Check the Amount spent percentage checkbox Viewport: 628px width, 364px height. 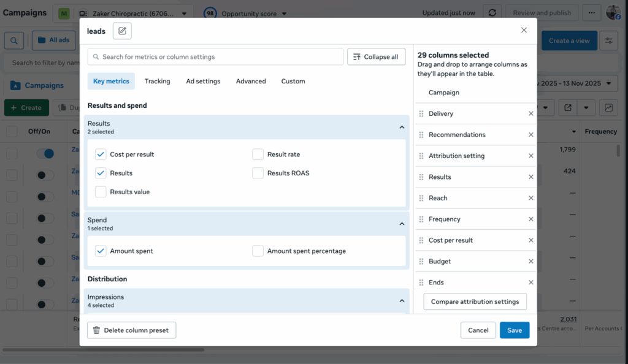258,251
